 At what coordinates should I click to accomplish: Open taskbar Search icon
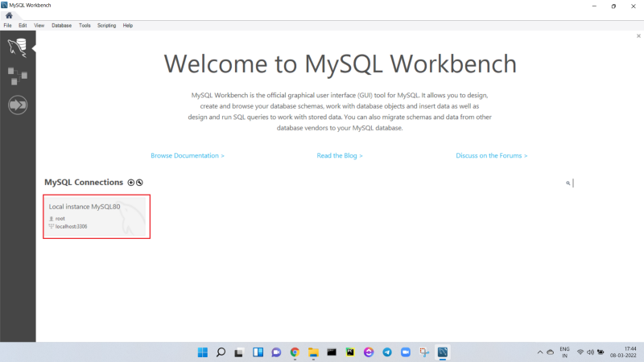point(221,352)
